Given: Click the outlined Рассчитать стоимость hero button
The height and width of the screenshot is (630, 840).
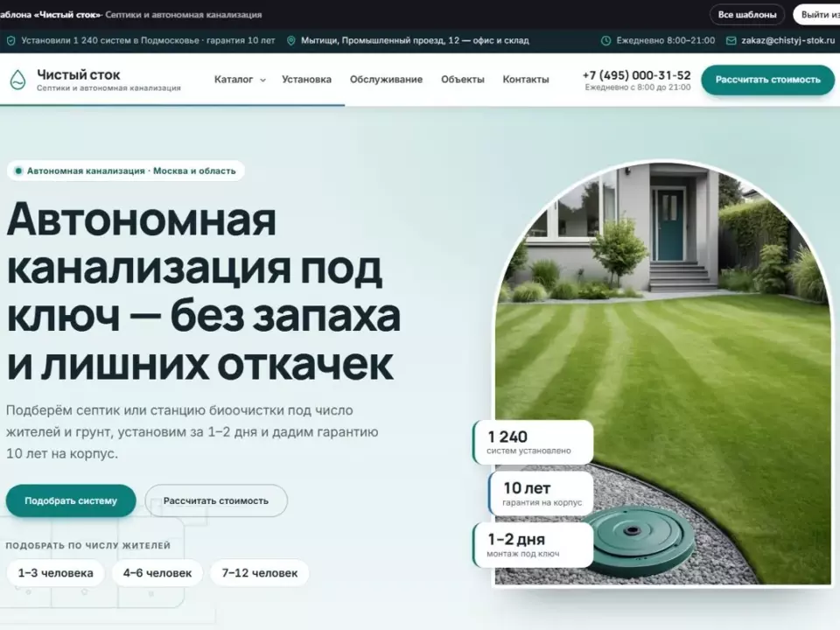Looking at the screenshot, I should pos(216,500).
